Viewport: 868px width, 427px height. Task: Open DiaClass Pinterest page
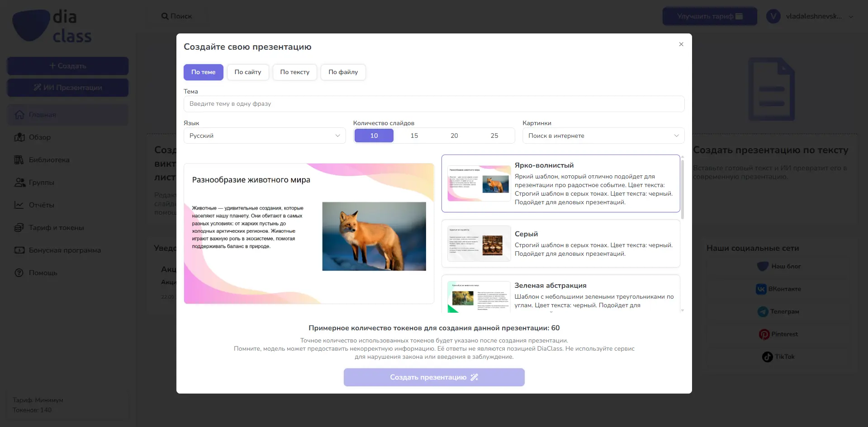778,334
